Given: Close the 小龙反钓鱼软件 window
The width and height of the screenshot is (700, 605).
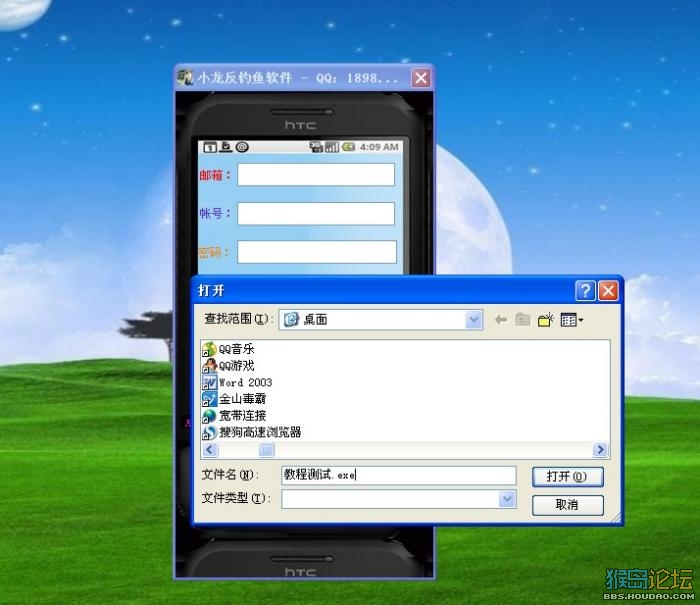Looking at the screenshot, I should click(421, 78).
